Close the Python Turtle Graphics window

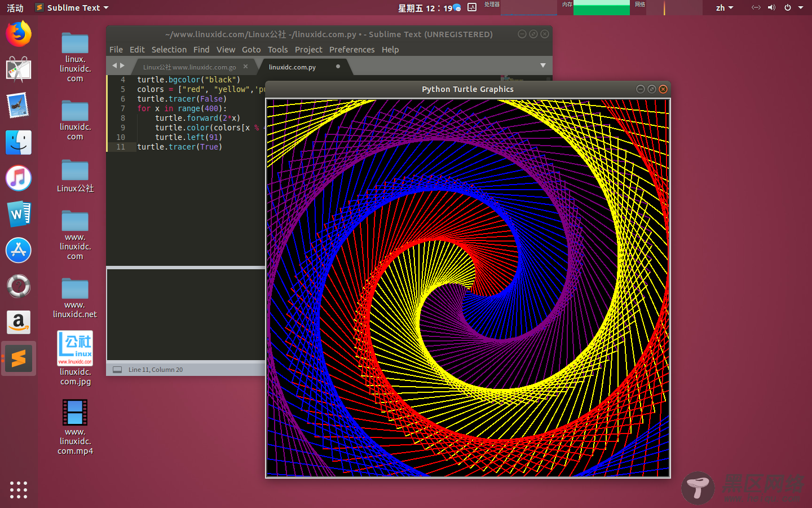coord(663,89)
